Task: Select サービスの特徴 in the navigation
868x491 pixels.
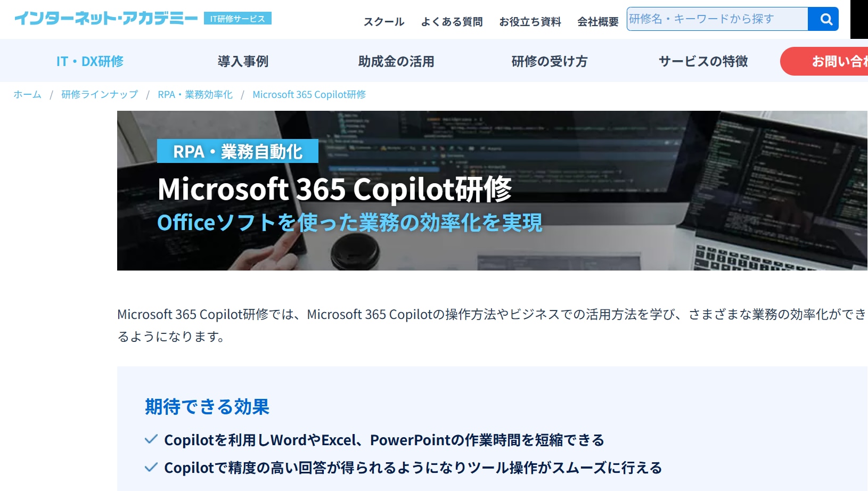Action: (703, 61)
